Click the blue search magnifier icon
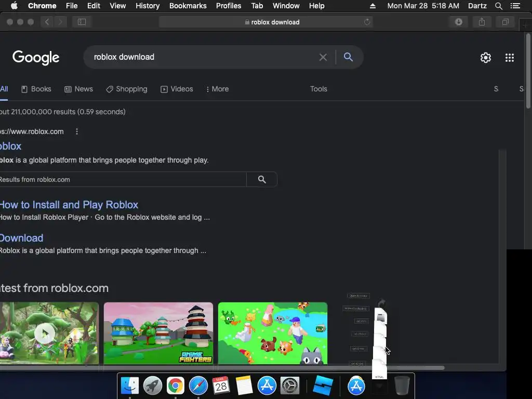The width and height of the screenshot is (532, 399). (348, 57)
